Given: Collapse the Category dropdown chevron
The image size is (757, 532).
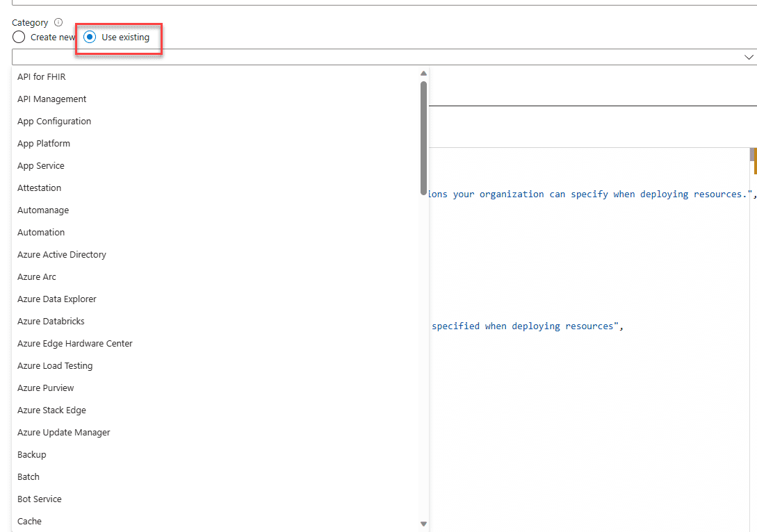Looking at the screenshot, I should click(x=748, y=57).
